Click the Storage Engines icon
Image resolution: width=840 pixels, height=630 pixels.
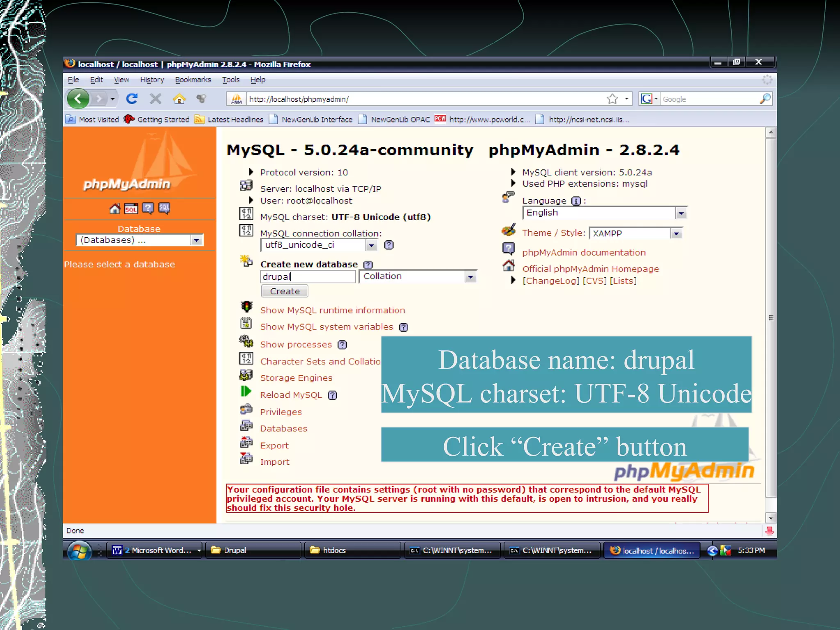(x=246, y=375)
